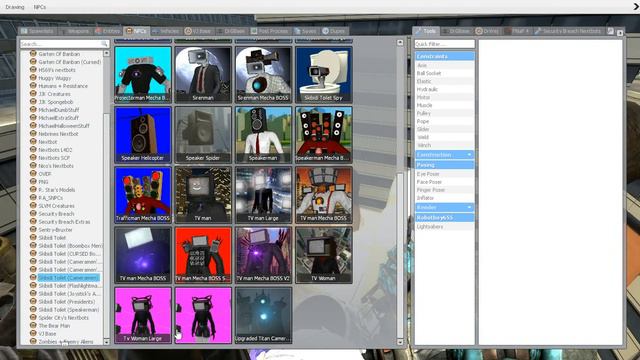Screen dimensions: 640x360
Task: Select the Muscle tool
Action: click(444, 105)
